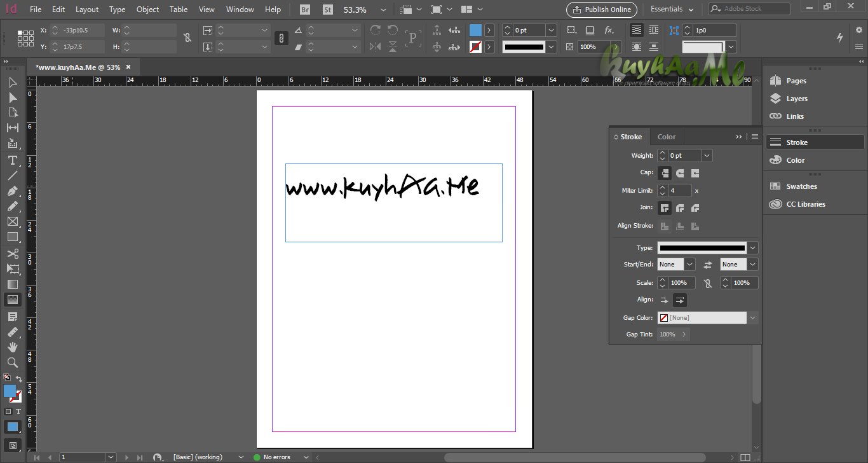
Task: Click the Adobe Stock search field
Action: click(749, 9)
